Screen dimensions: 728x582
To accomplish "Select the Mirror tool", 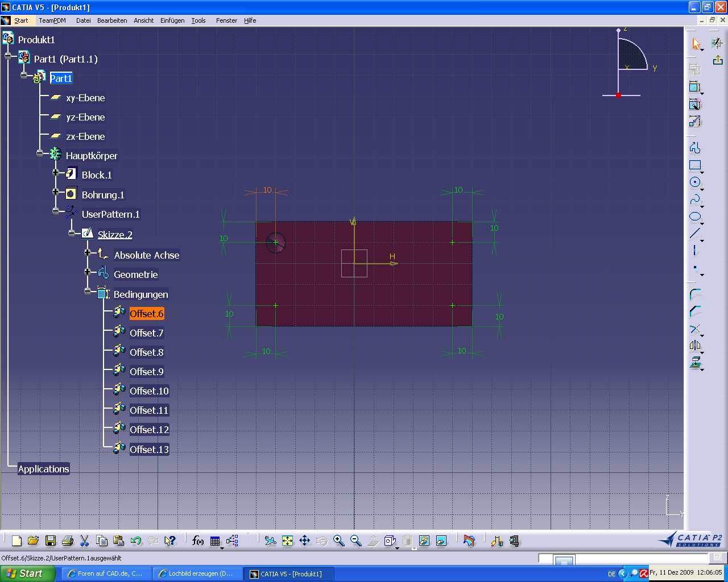I will pos(695,346).
